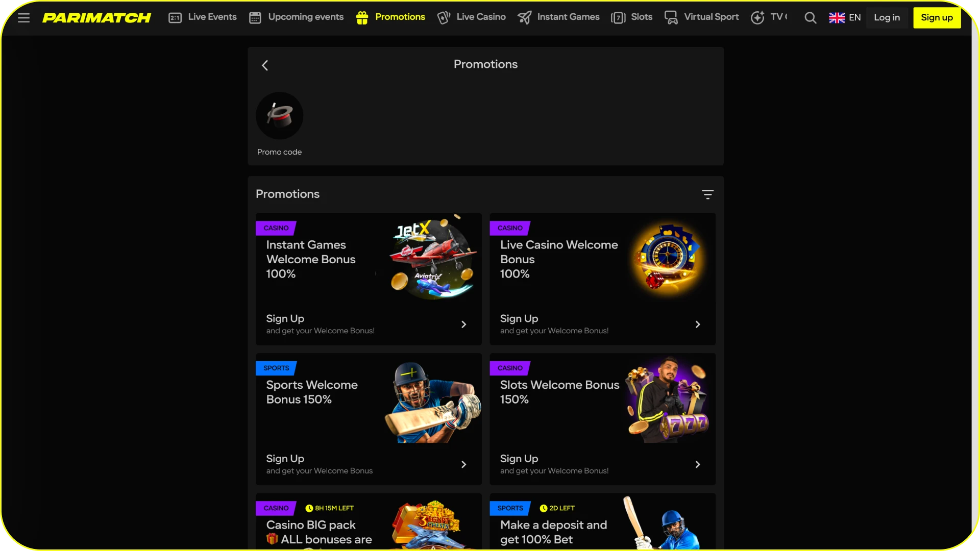Click Sign Up under Live Casino bonus

point(519,318)
